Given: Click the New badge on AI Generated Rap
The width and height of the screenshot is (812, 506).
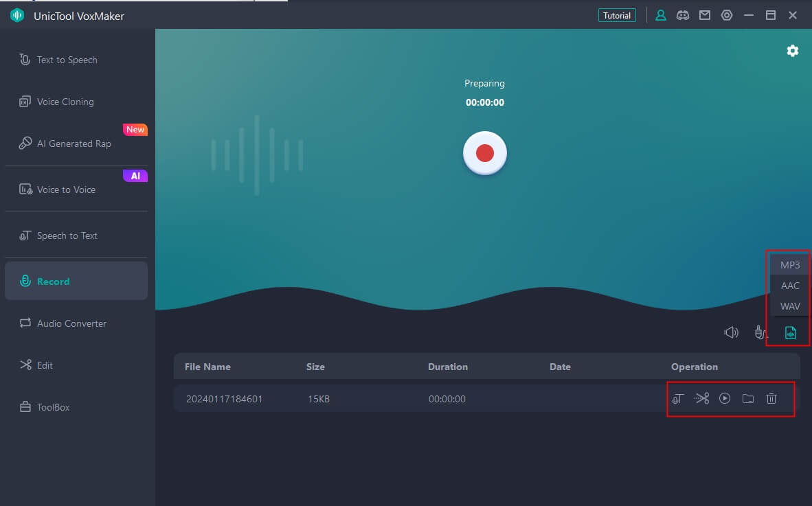Looking at the screenshot, I should (x=135, y=129).
